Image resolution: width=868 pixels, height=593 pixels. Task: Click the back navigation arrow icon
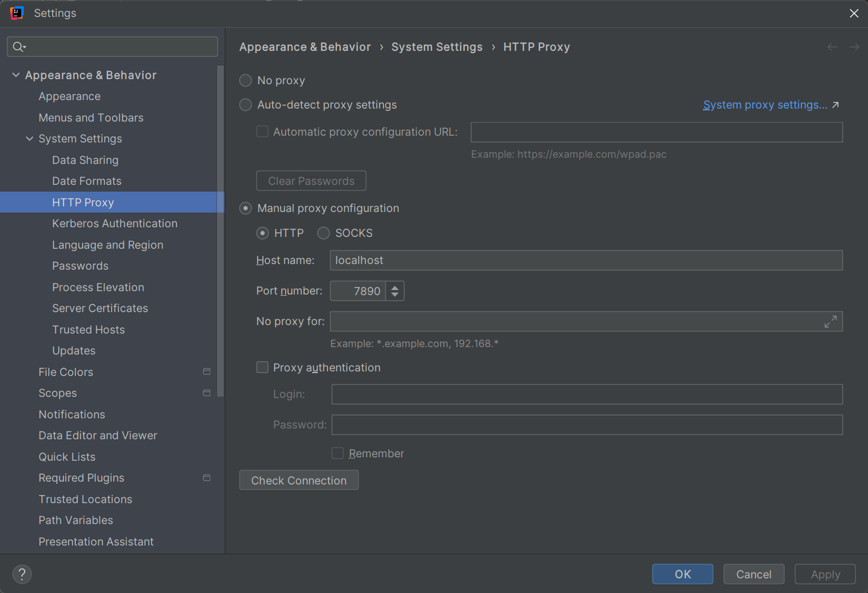832,47
